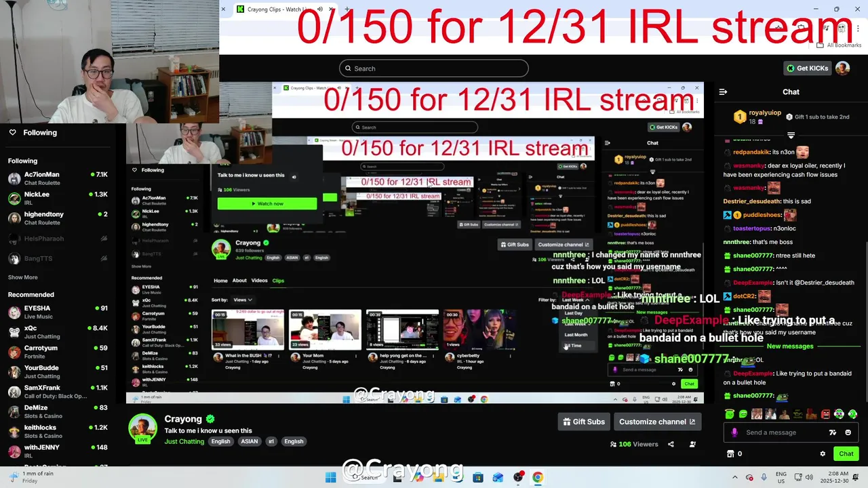Image resolution: width=868 pixels, height=488 pixels.
Task: Click the Crayong channel name
Action: coord(183,419)
